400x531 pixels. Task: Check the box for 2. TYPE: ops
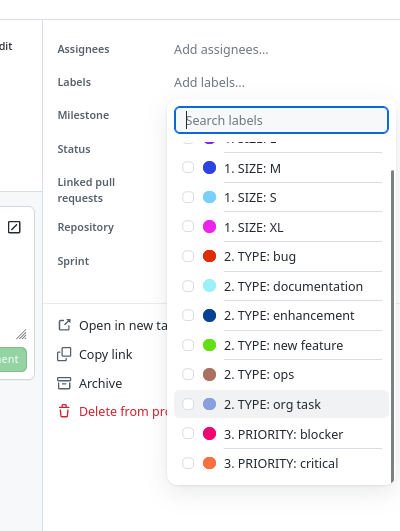tap(188, 375)
